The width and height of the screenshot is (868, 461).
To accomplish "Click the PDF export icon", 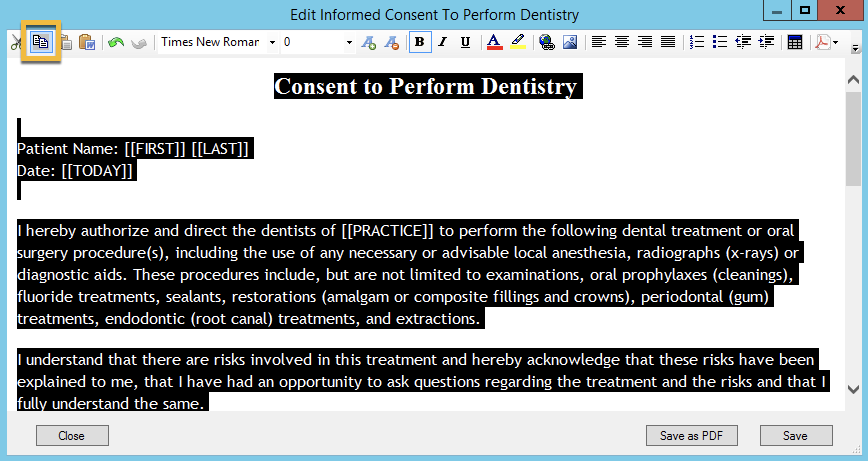I will point(822,42).
